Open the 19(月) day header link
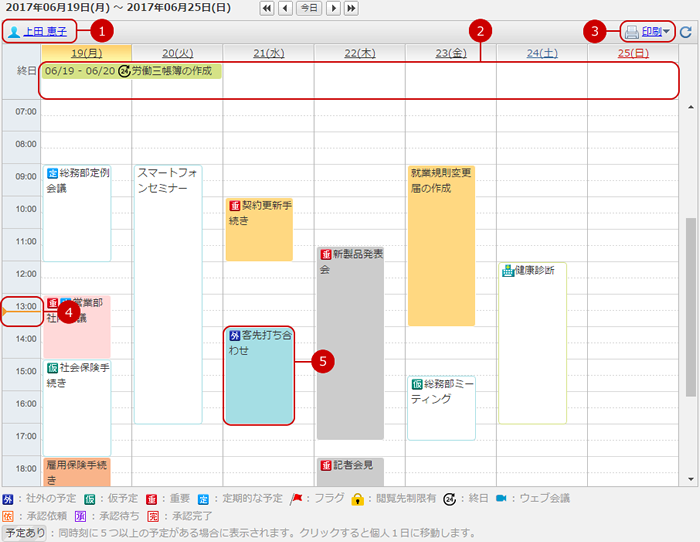The height and width of the screenshot is (542, 700). click(86, 51)
